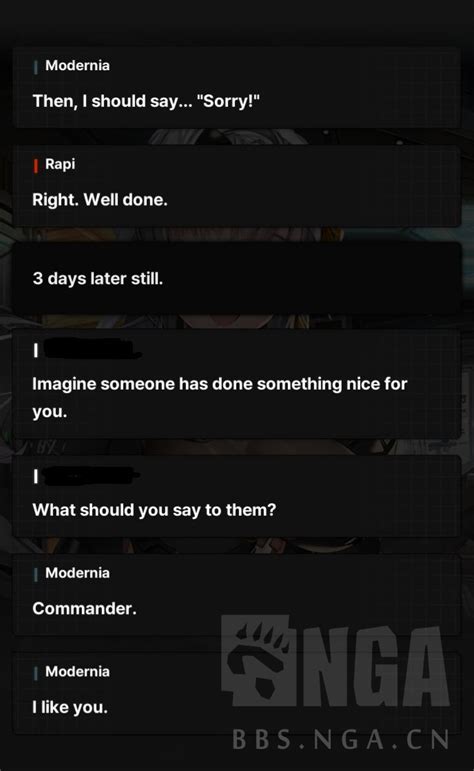Screen dimensions: 474x771
Task: Click the white bar before the first redacted name
Action: point(35,350)
